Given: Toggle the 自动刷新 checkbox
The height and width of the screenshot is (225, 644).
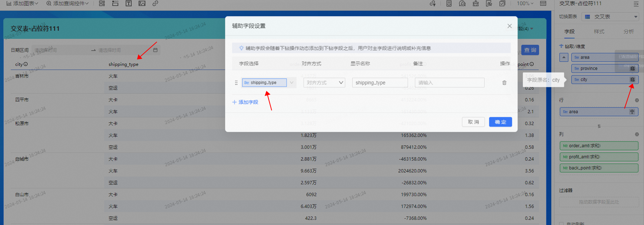Looking at the screenshot, I should 561,224.
